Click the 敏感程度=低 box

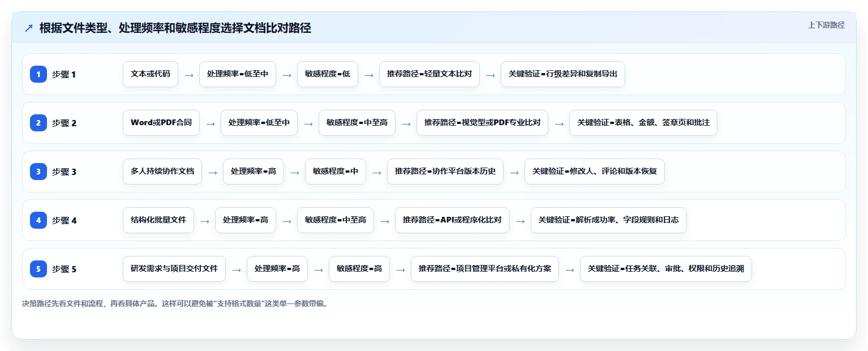(328, 74)
